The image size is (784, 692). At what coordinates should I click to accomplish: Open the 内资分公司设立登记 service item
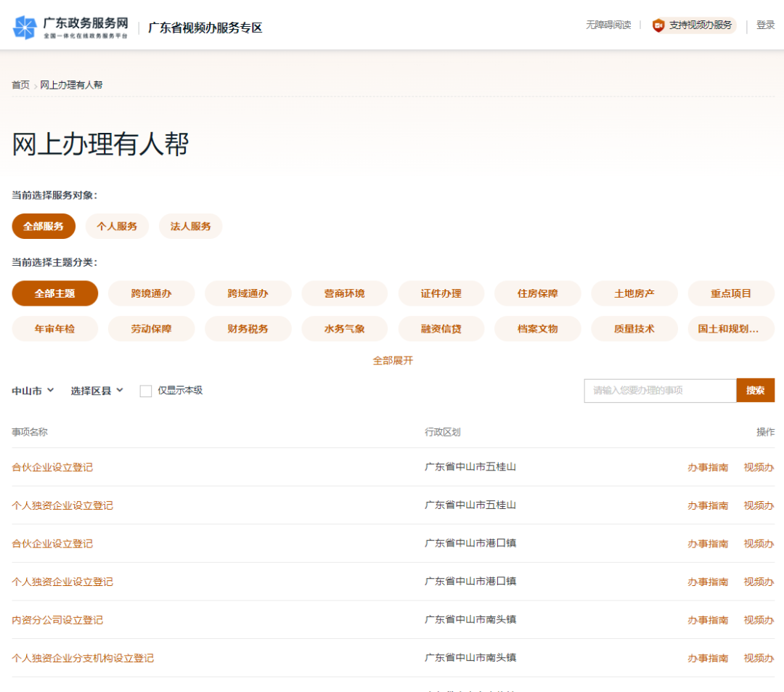[x=57, y=619]
